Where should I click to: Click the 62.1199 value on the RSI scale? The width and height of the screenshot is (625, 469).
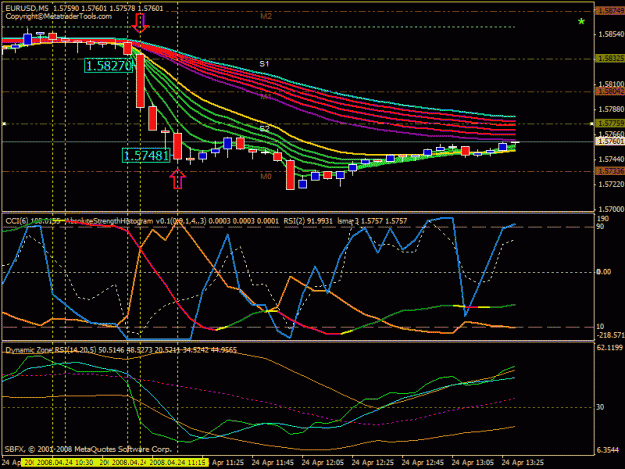609,348
